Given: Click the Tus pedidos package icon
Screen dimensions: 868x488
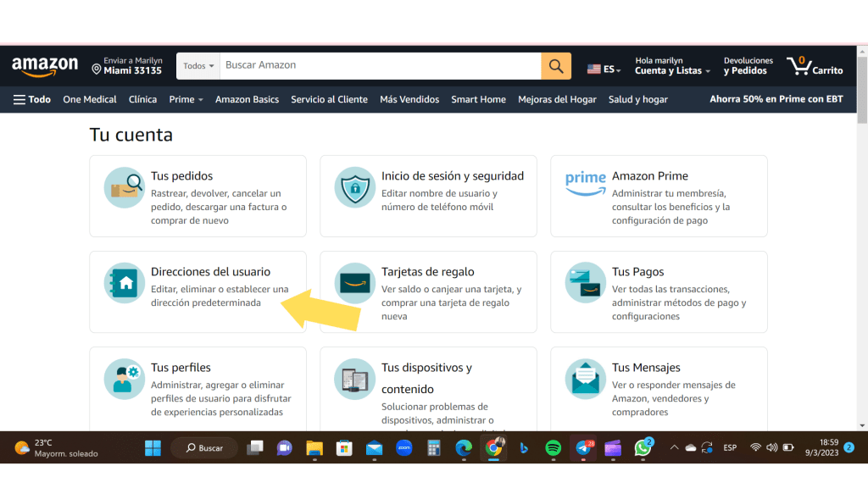Looking at the screenshot, I should [125, 187].
